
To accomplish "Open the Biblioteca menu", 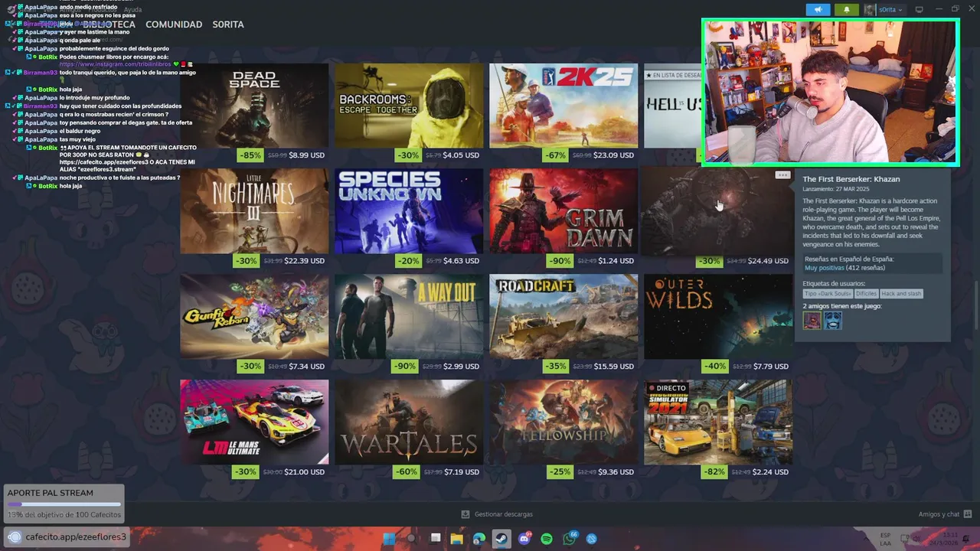I will point(109,24).
